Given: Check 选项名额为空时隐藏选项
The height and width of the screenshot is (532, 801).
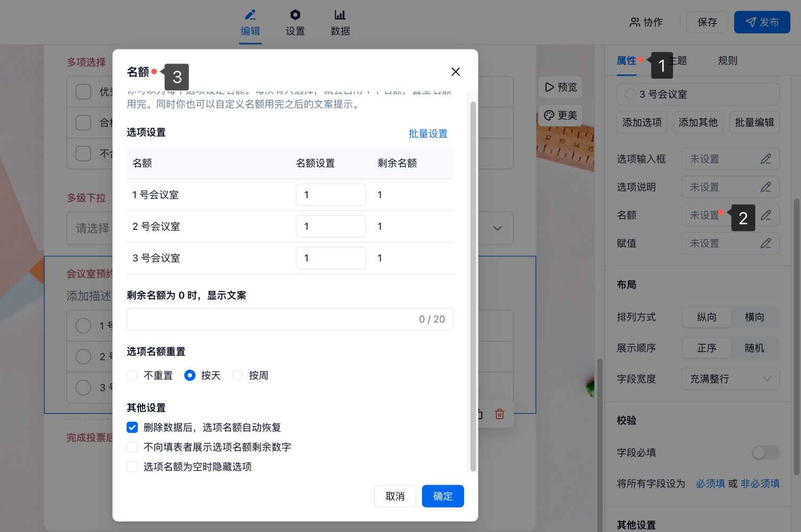Looking at the screenshot, I should [x=133, y=467].
